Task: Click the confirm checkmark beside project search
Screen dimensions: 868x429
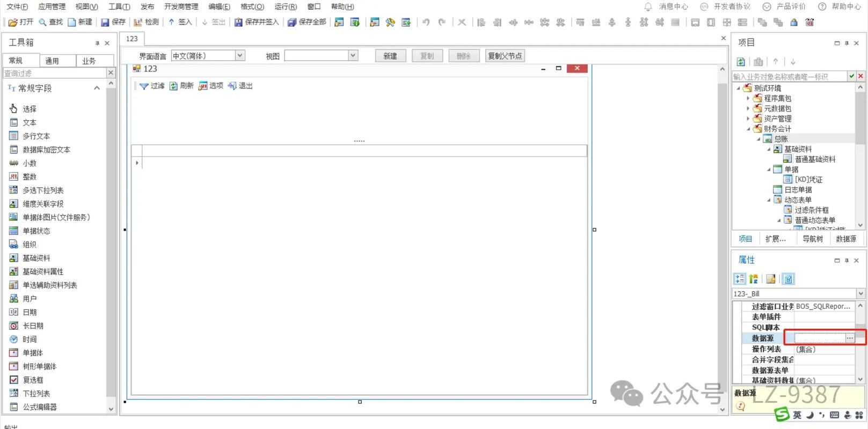Action: tap(851, 76)
